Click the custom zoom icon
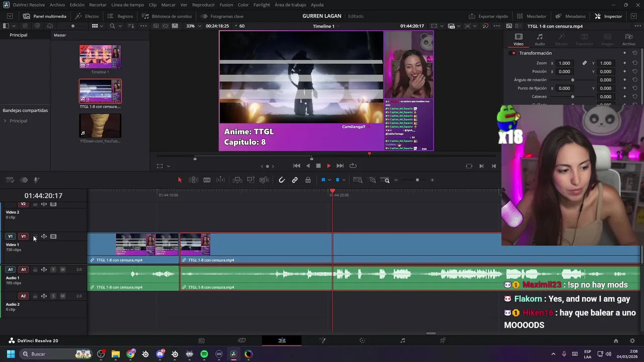Viewport: 644px width, 362px height. pyautogui.click(x=385, y=180)
